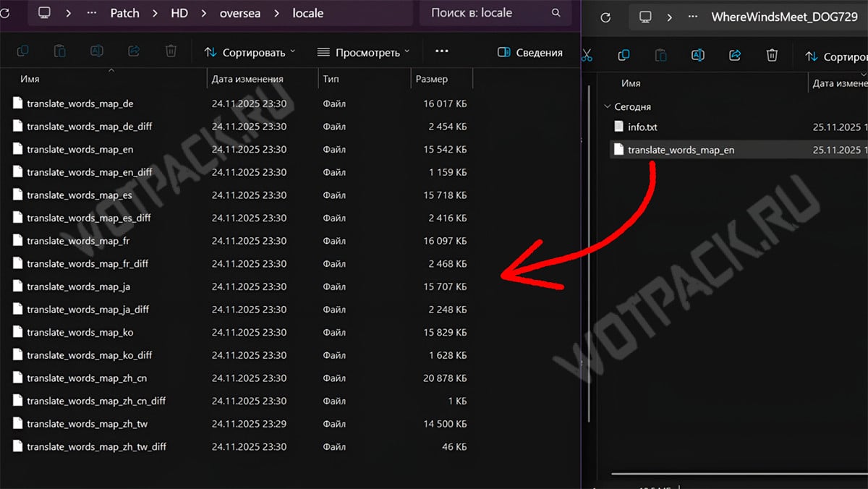Click the Delete icon in the WhereWindsMeet_DOG729 window
868x489 pixels.
pos(772,55)
